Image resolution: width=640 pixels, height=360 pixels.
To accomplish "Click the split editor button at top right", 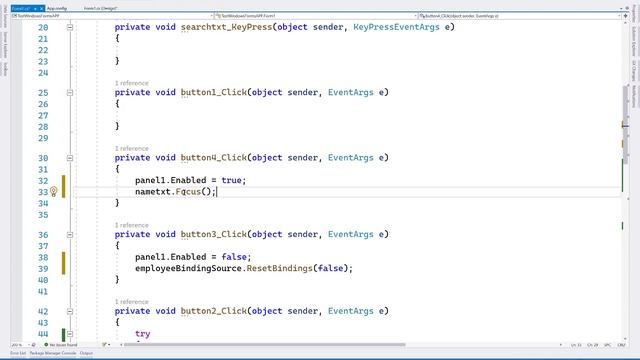I will coord(625,16).
